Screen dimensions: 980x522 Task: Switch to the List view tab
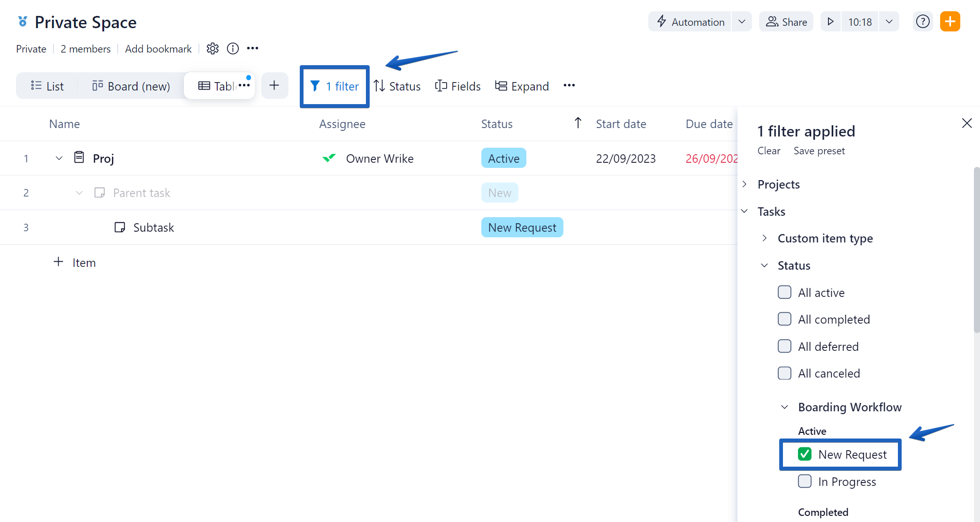pos(47,86)
